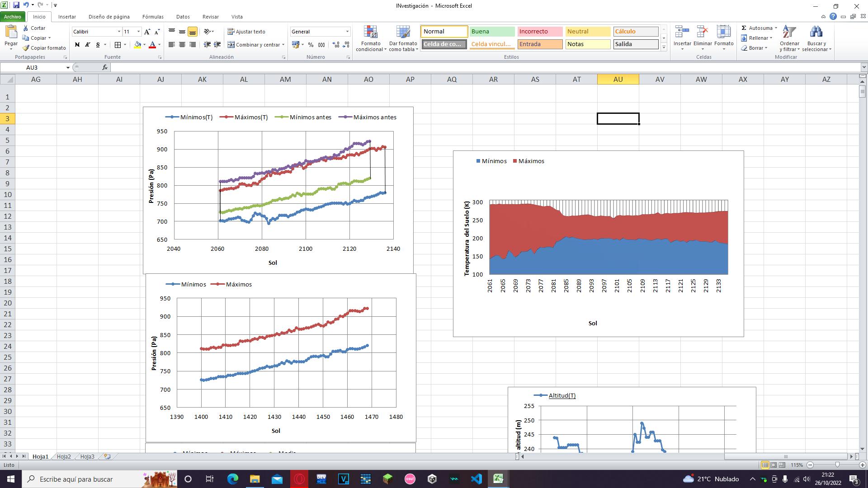The width and height of the screenshot is (868, 488).
Task: Expand the Name Box dropdown arrow
Action: [68, 68]
